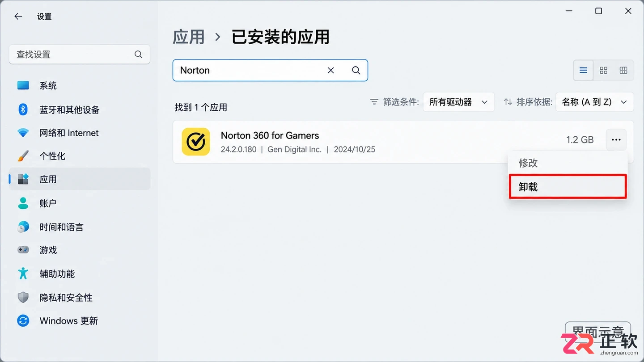Focus the 查找设置 search field
Viewport: 644px width, 362px height.
coord(80,55)
